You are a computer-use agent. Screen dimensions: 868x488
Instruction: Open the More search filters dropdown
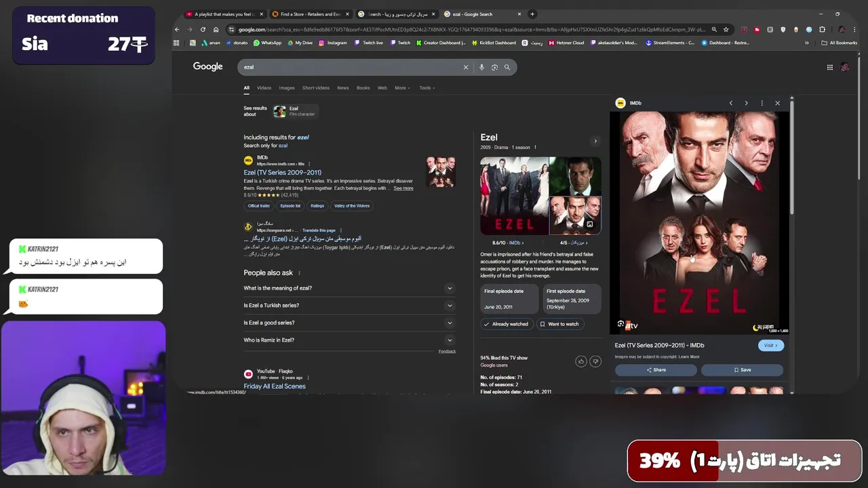tap(403, 88)
